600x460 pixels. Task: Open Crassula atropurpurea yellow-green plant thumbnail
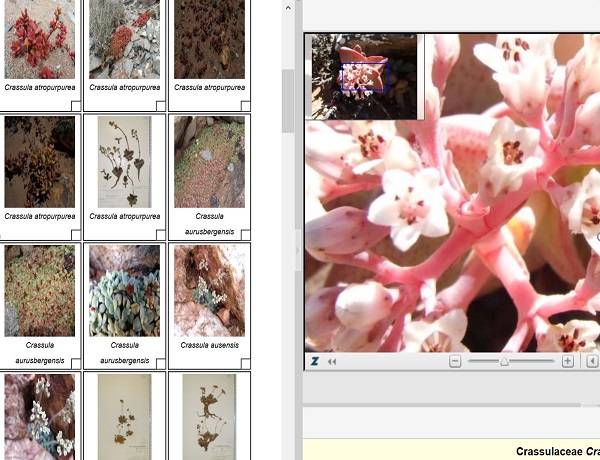coord(40,162)
